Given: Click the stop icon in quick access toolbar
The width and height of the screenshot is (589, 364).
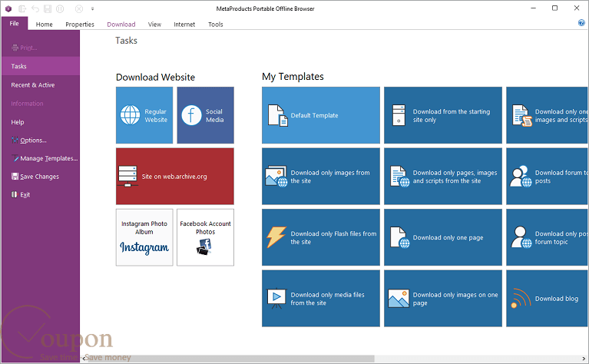Looking at the screenshot, I should [x=79, y=8].
